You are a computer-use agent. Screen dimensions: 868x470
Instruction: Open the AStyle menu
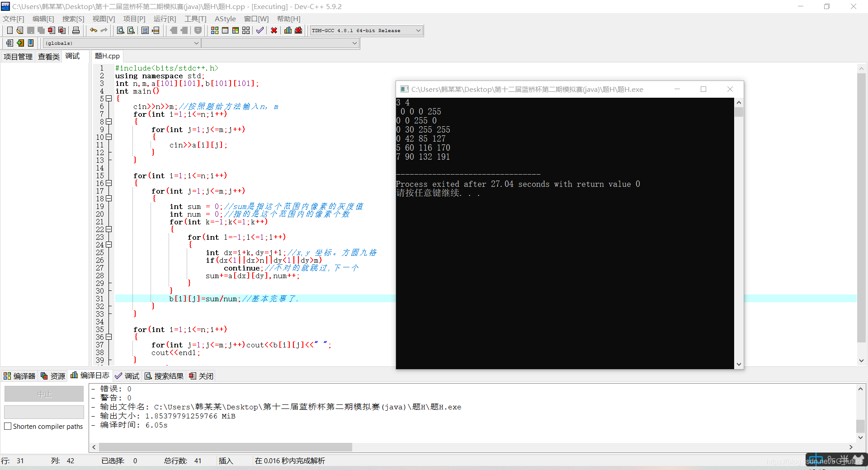tap(225, 19)
